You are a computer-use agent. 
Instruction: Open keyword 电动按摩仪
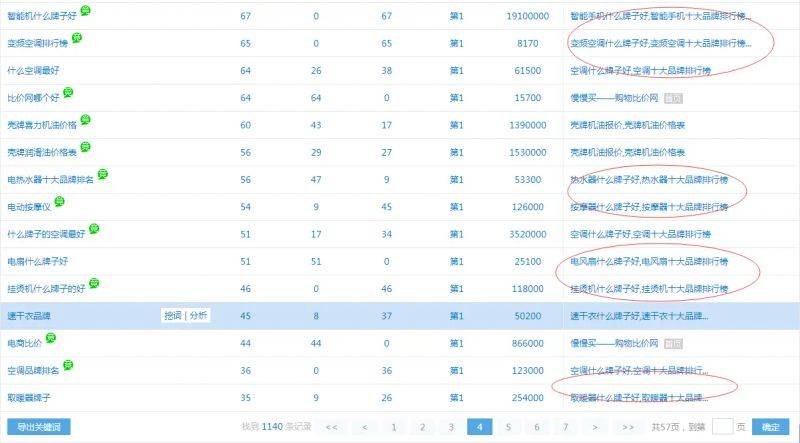point(29,207)
